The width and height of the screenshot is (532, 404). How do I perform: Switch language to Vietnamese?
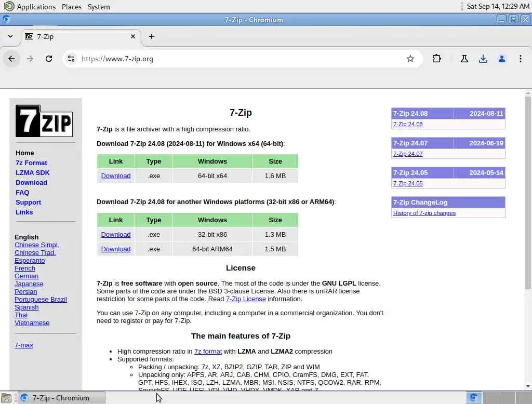[32, 323]
